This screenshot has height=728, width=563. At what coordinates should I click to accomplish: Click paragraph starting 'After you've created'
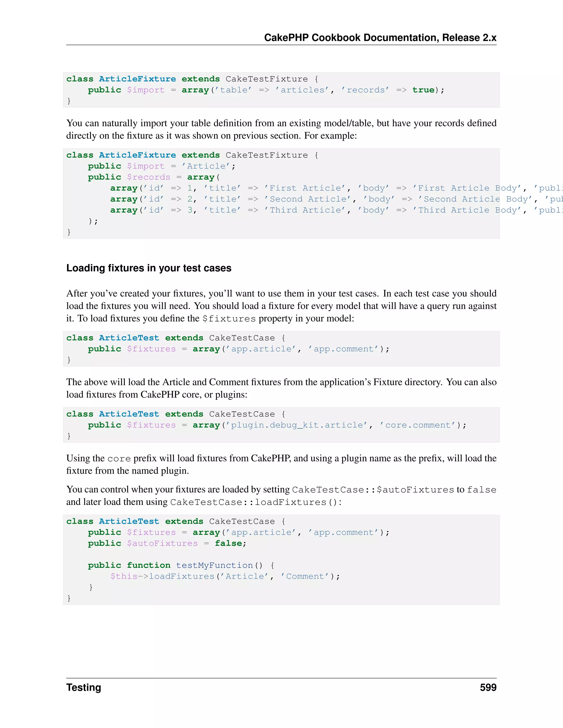coord(281,306)
